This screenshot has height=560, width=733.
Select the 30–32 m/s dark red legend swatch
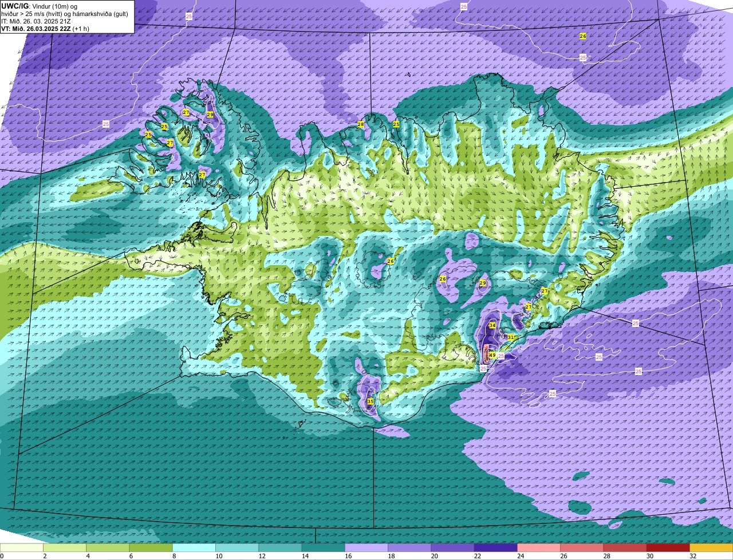coord(668,547)
